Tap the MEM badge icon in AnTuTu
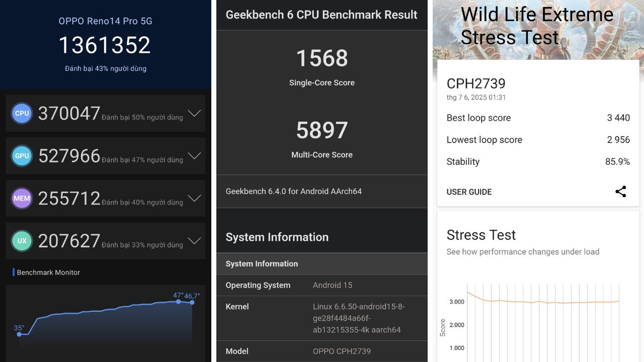This screenshot has height=362, width=644. click(x=22, y=198)
